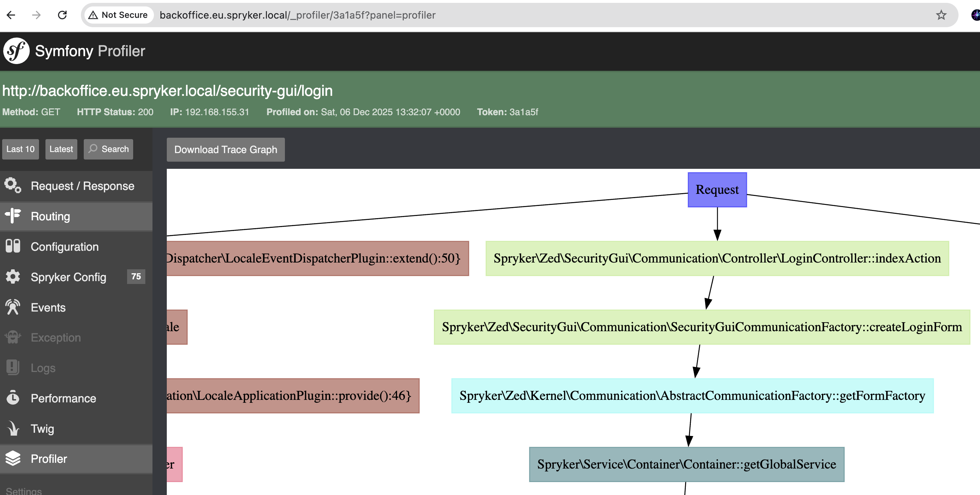This screenshot has width=980, height=495.
Task: Click the Symfony logo icon
Action: click(16, 51)
